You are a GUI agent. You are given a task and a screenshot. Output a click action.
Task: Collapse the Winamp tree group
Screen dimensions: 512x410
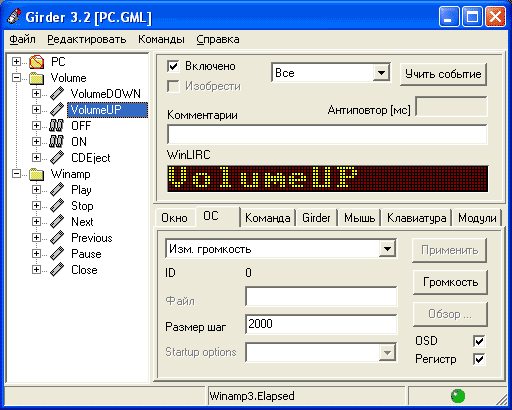coord(16,174)
